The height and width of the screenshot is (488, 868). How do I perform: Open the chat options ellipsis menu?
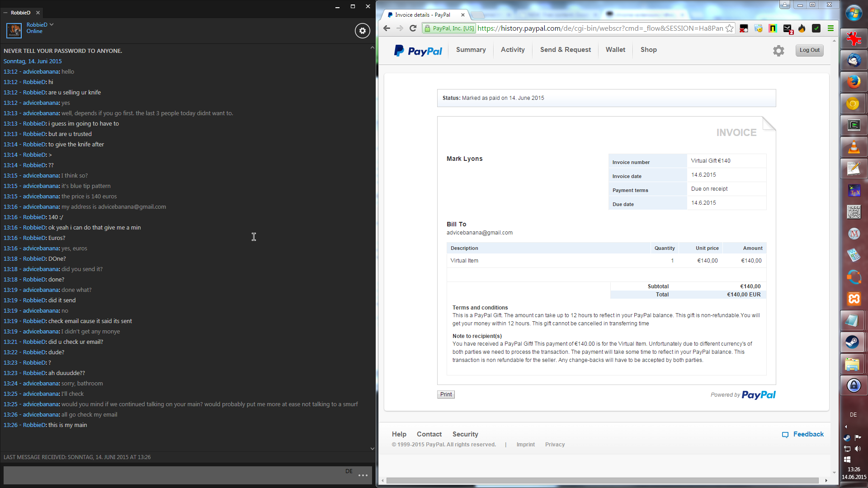coord(363,475)
